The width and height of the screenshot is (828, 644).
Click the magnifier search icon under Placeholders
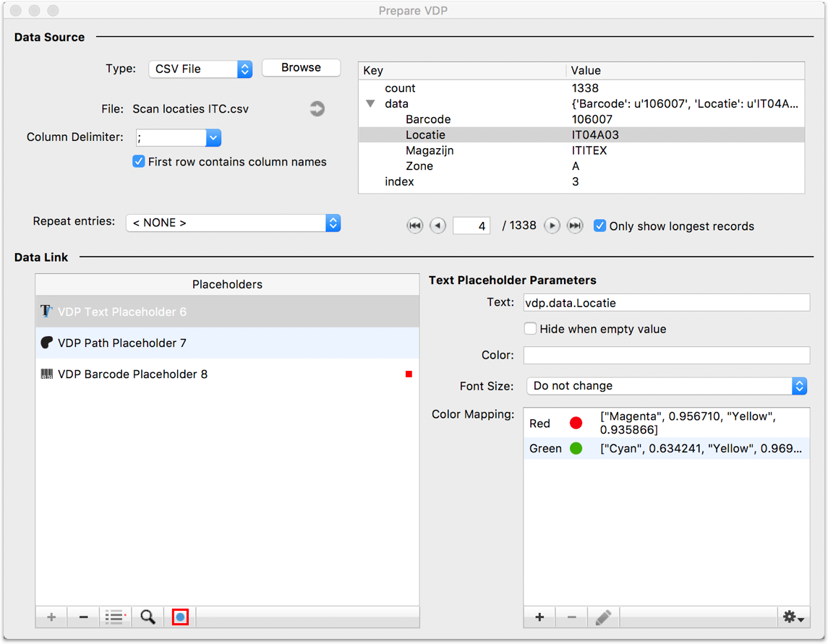click(x=148, y=617)
